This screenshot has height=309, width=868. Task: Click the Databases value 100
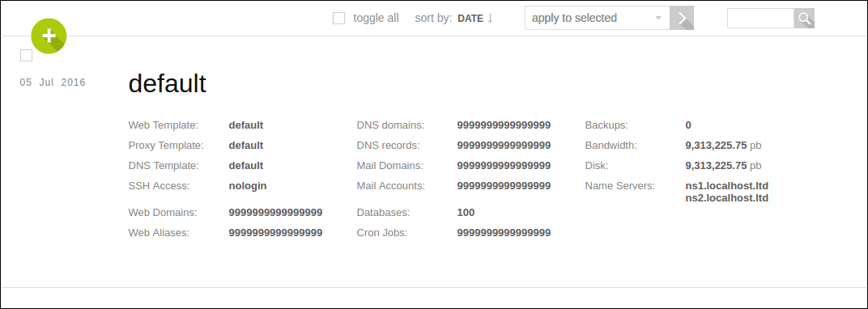point(466,212)
